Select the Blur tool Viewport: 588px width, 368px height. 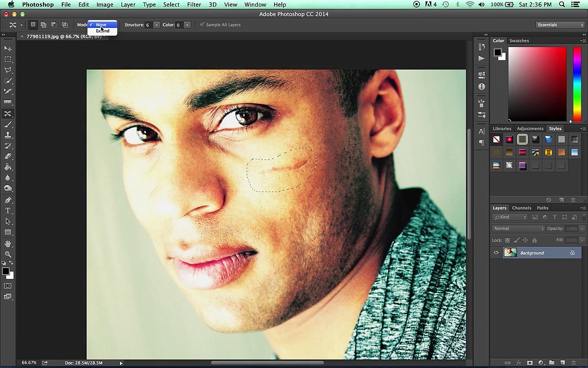point(8,178)
